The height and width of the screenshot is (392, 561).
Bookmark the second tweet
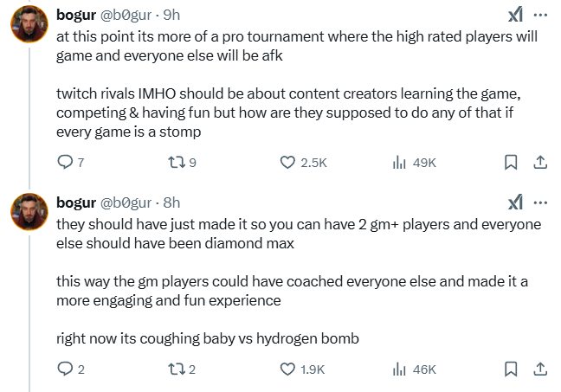click(511, 370)
